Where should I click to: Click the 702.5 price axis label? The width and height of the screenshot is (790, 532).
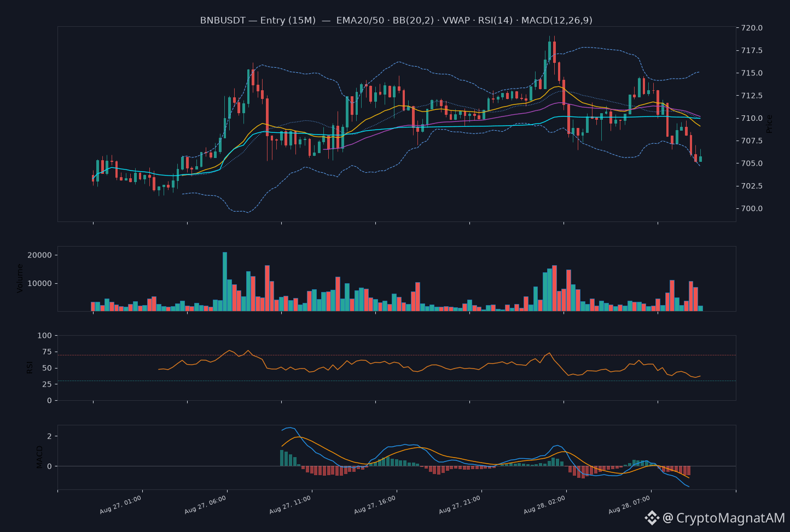pos(752,186)
